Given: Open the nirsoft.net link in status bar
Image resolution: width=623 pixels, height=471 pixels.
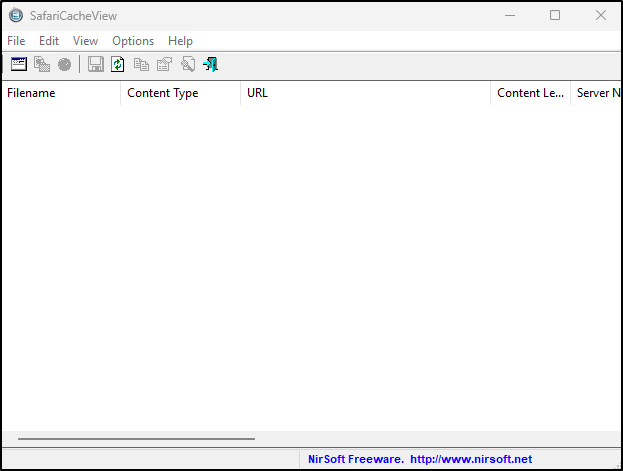Looking at the screenshot, I should tap(471, 459).
